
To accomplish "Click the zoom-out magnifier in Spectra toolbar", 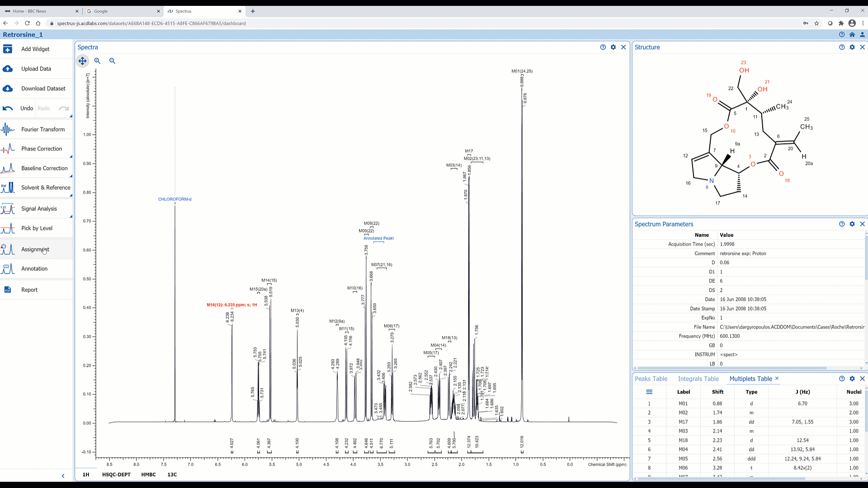I will point(112,61).
